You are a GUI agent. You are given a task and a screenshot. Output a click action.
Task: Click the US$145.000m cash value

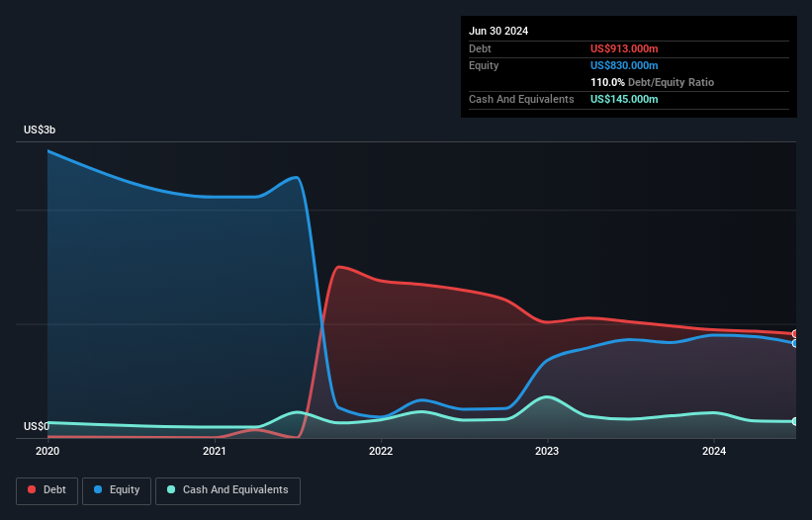click(x=624, y=99)
